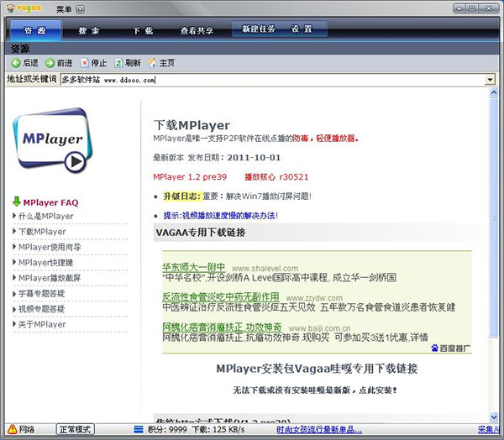
Task: Click the blue list icon beside 积分
Action: tap(139, 429)
